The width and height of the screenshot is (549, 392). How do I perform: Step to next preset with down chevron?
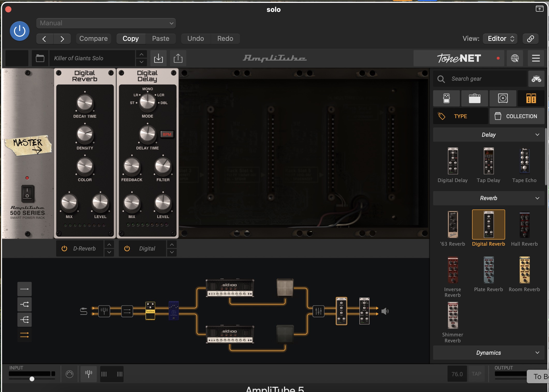click(x=141, y=62)
